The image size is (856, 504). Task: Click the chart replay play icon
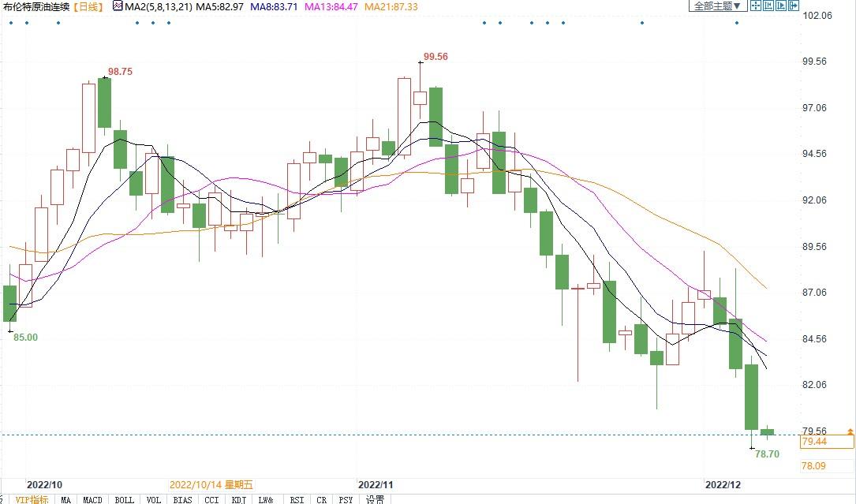[780, 6]
